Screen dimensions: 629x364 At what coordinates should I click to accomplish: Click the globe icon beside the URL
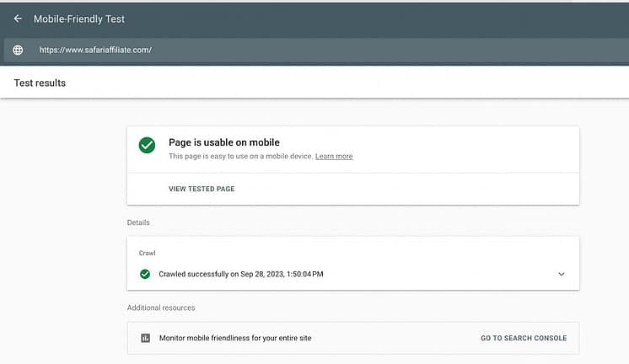(18, 50)
